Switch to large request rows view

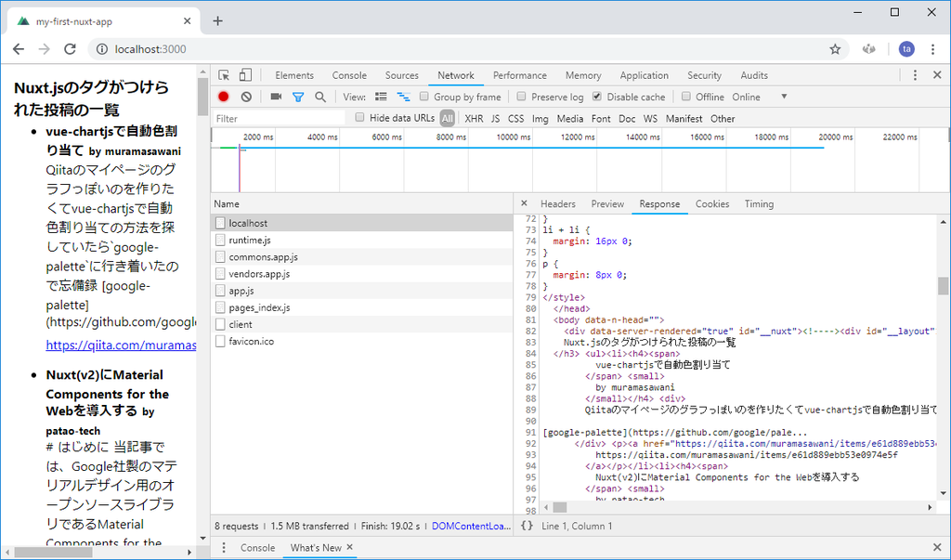click(x=381, y=97)
